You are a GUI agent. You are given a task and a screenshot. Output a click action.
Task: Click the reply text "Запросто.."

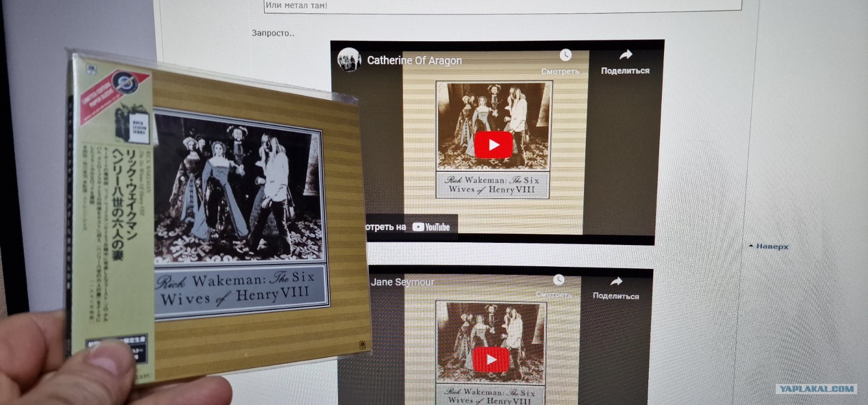(x=273, y=33)
